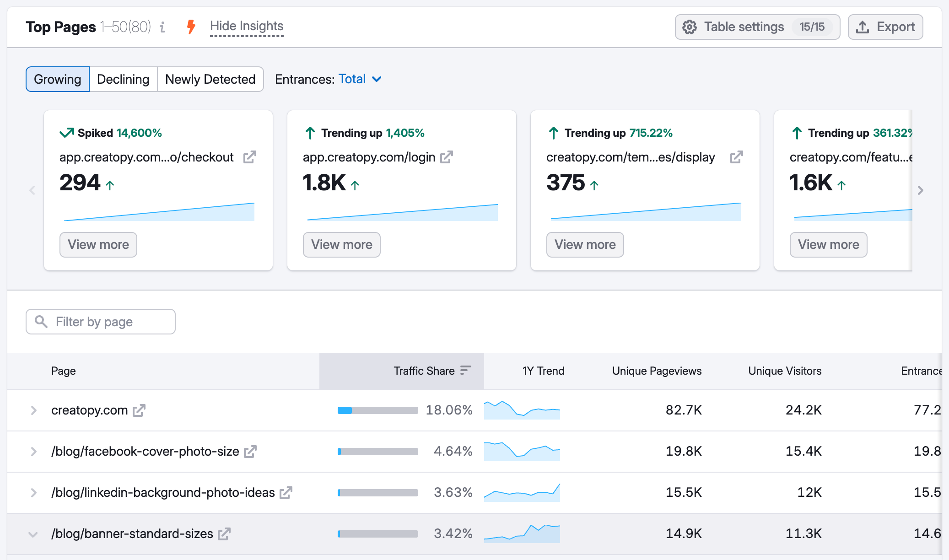Image resolution: width=949 pixels, height=560 pixels.
Task: Open the Entrances Total dropdown
Action: pyautogui.click(x=360, y=79)
